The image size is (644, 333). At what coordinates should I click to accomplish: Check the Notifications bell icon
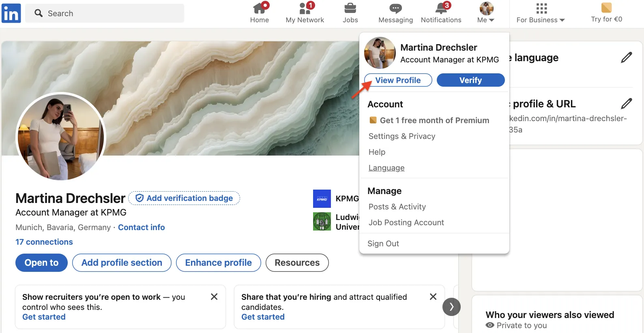[x=441, y=8]
